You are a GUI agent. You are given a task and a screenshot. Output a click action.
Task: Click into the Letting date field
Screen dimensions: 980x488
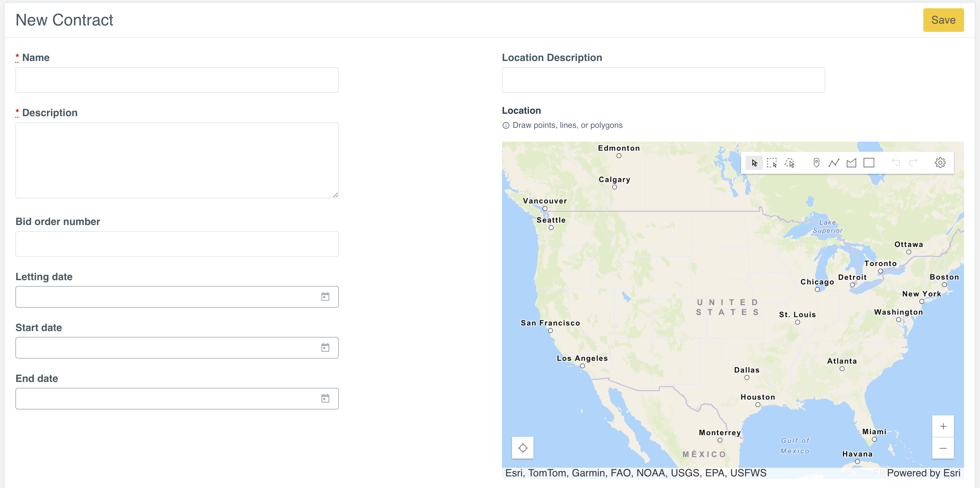pyautogui.click(x=177, y=297)
